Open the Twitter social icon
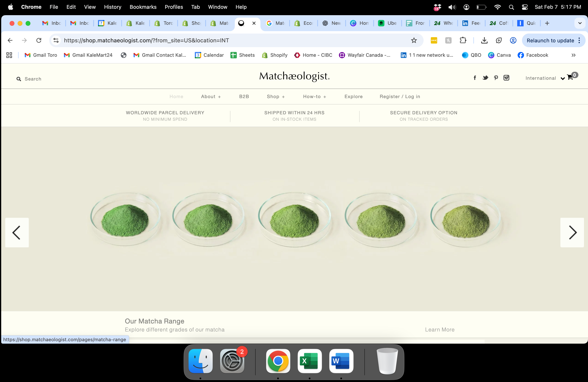The width and height of the screenshot is (588, 382). pos(485,78)
